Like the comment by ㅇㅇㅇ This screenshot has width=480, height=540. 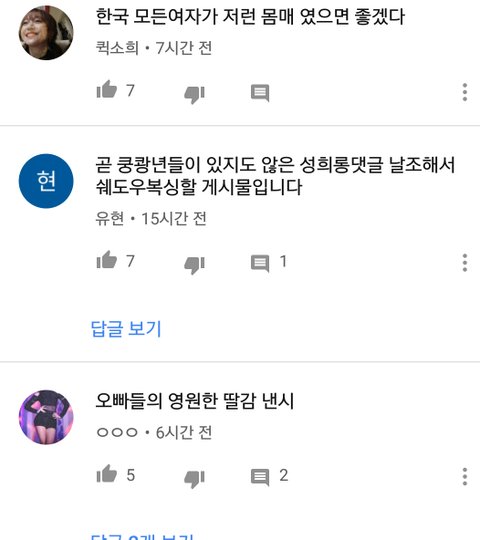click(107, 474)
